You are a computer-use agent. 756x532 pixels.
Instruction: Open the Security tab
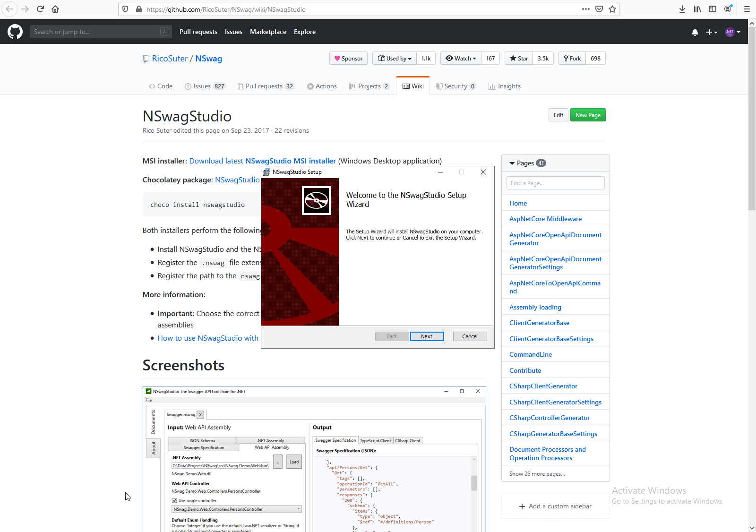[x=456, y=86]
